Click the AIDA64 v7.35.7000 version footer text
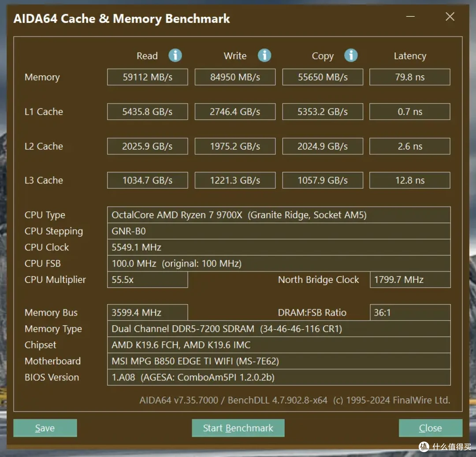This screenshot has width=476, height=457. point(294,400)
